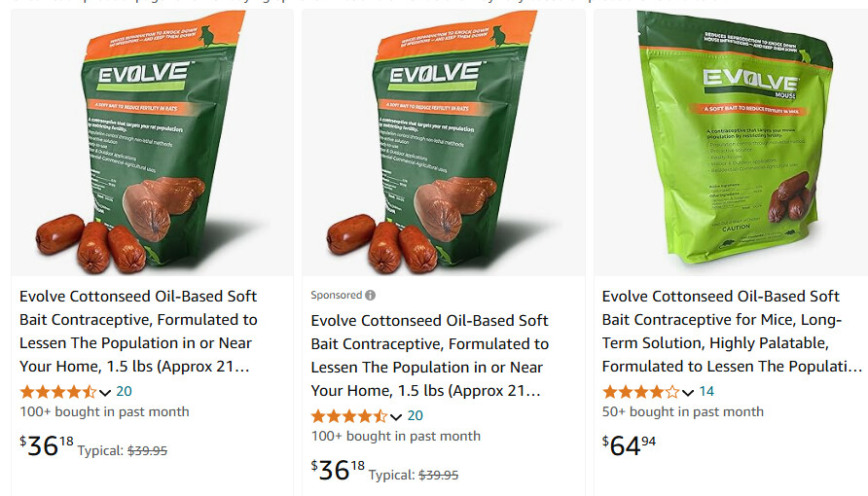Open the non-sponsored Evolve 1.5 lbs title link
Image resolution: width=868 pixels, height=496 pixels.
click(137, 331)
